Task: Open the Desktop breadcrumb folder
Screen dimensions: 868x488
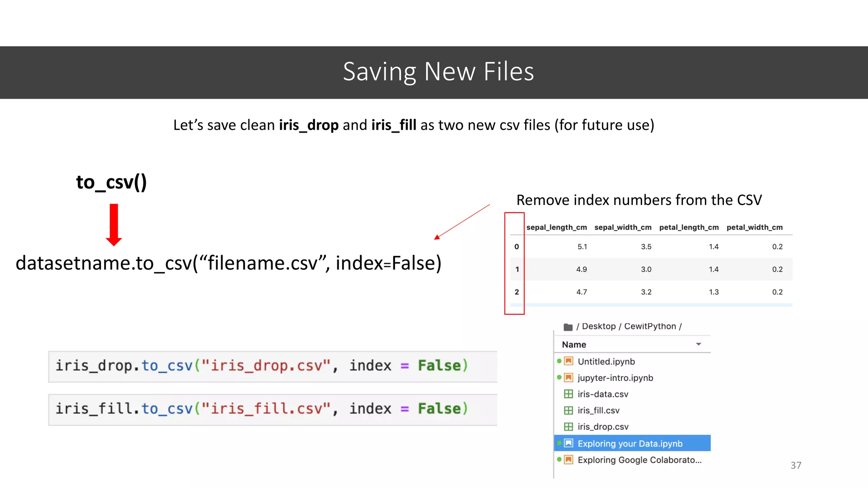Action: 598,326
